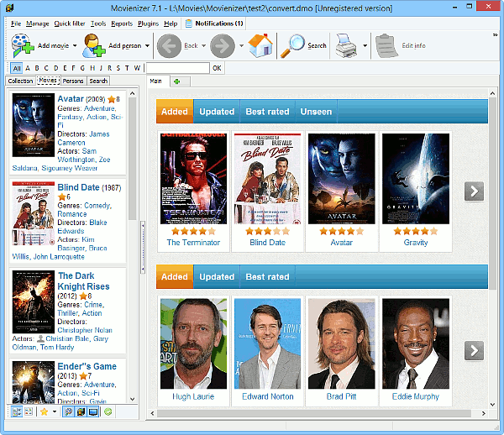
Task: Filter list by letter A
Action: tap(28, 68)
